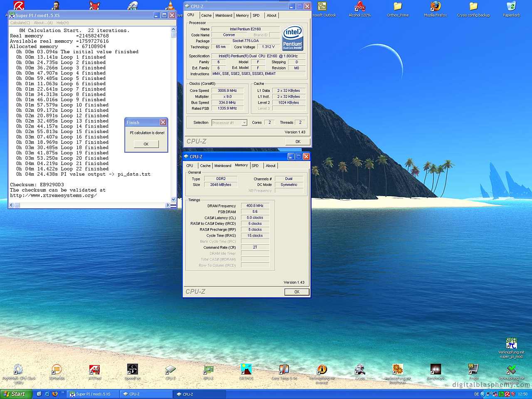Open the Calculate menu in Super PI
This screenshot has height=399, width=532.
[20, 23]
